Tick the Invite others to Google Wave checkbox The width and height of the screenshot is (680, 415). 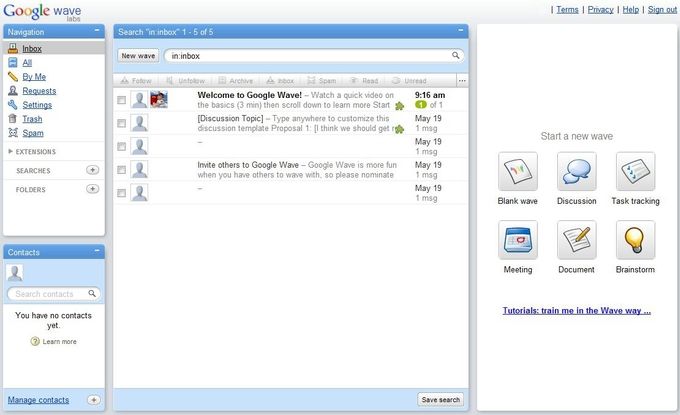(x=121, y=170)
